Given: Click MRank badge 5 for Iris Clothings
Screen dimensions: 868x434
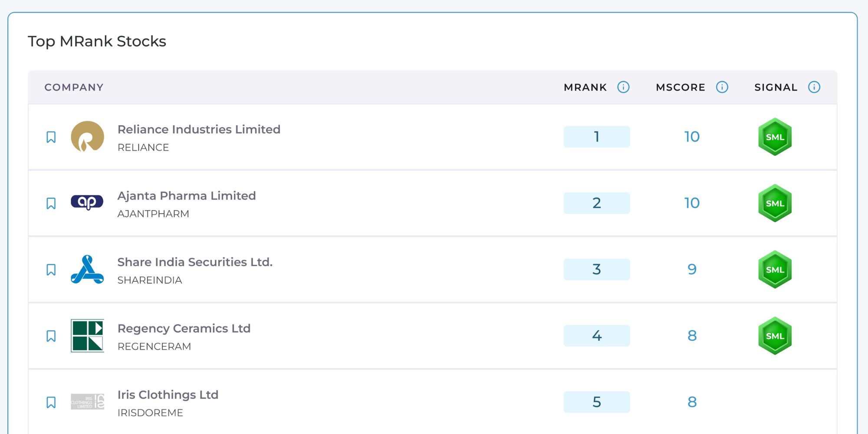Looking at the screenshot, I should (x=597, y=402).
